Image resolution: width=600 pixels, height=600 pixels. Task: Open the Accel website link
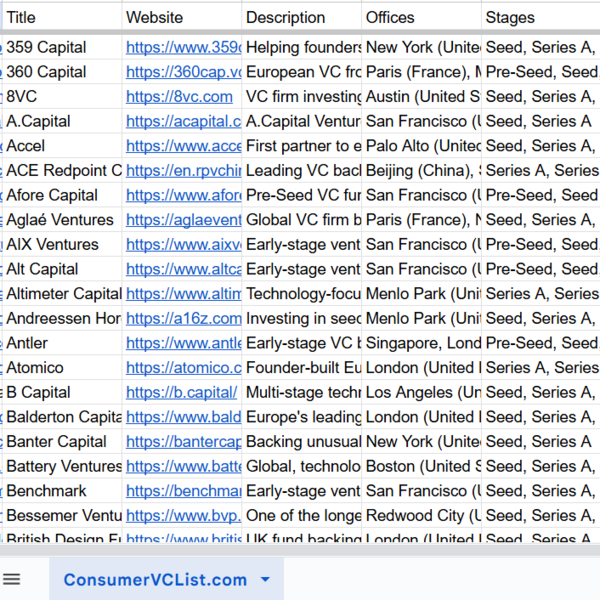[x=184, y=146]
